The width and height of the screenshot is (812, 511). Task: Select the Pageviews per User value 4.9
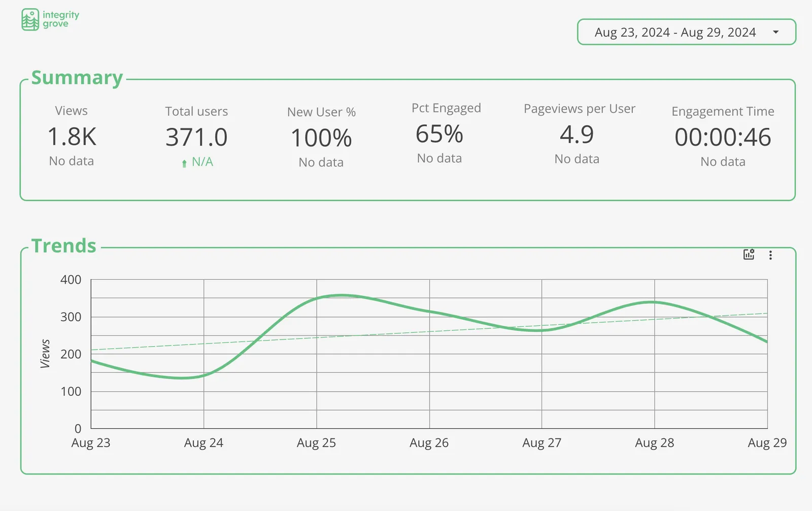click(x=577, y=135)
